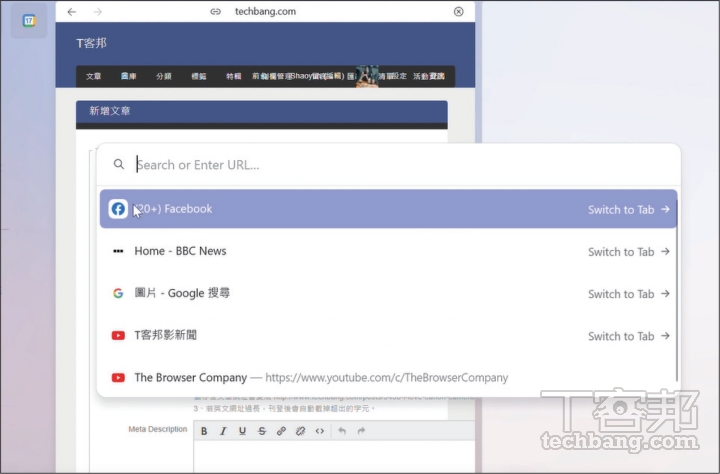Click the 新增文章 panel header
This screenshot has width=720, height=474.
(262, 112)
